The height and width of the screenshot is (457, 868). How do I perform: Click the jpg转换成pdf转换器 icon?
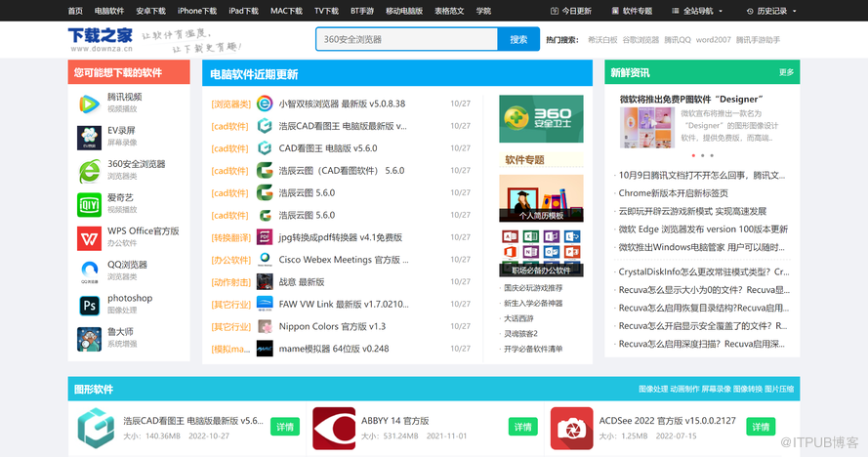[x=265, y=237]
